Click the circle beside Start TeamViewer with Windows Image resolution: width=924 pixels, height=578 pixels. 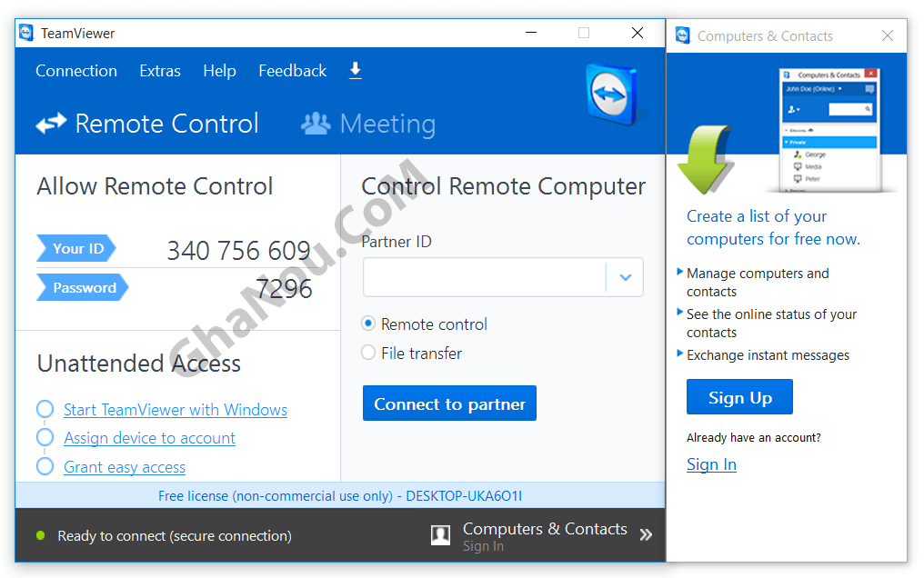click(45, 409)
